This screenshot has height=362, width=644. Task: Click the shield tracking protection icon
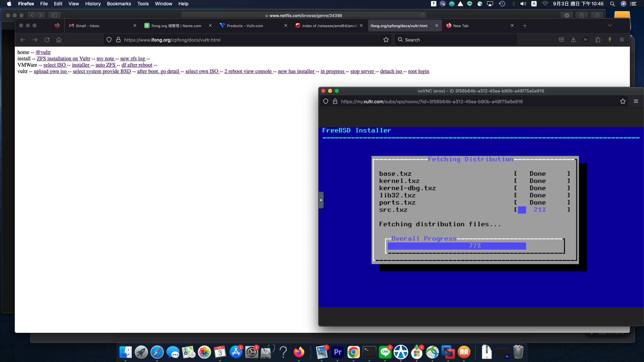pos(109,40)
